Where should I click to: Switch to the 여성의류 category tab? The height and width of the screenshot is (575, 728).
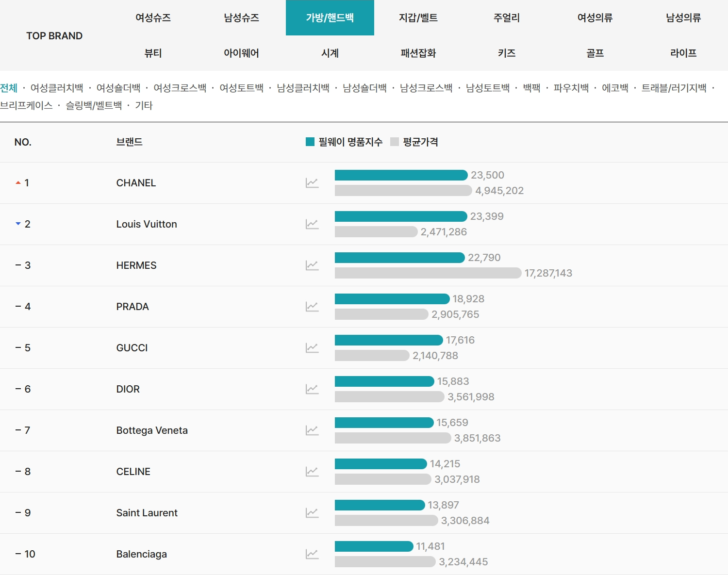[595, 18]
